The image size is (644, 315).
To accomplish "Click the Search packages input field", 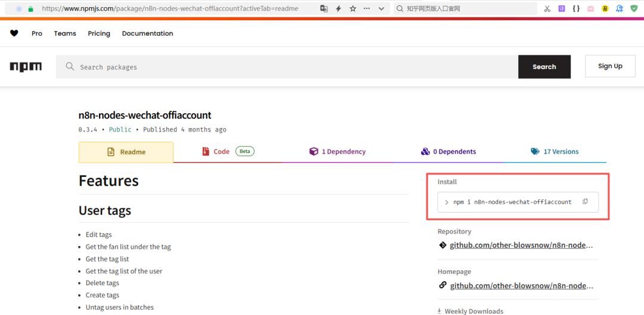I will click(x=287, y=67).
